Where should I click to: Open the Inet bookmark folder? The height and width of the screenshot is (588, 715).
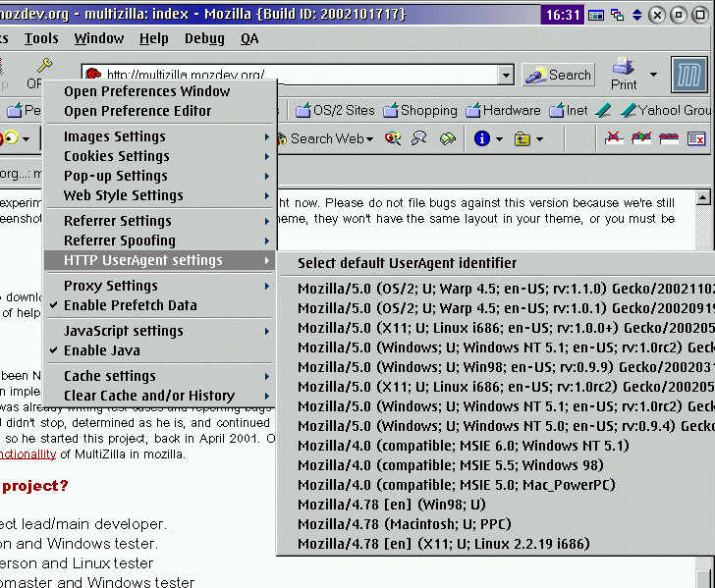tap(568, 110)
